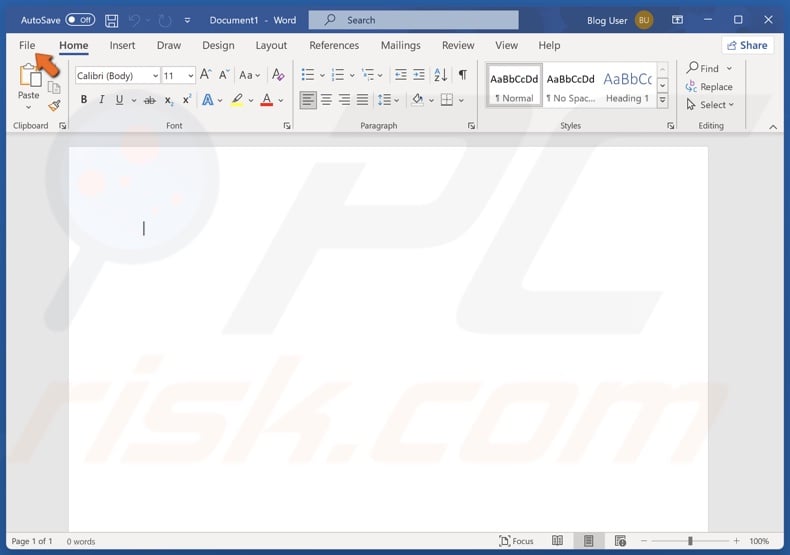Click the Redo icon in title bar
Viewport: 790px width, 555px height.
coord(165,20)
